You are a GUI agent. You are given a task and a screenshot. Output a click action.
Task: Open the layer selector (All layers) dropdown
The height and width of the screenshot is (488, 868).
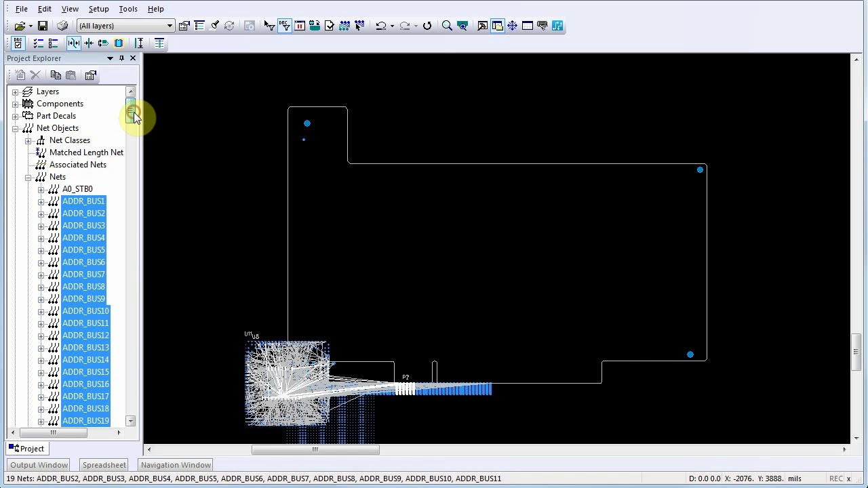tap(125, 26)
